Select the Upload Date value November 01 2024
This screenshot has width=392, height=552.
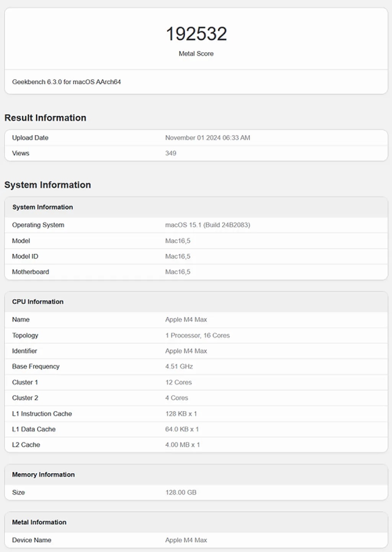click(x=207, y=138)
